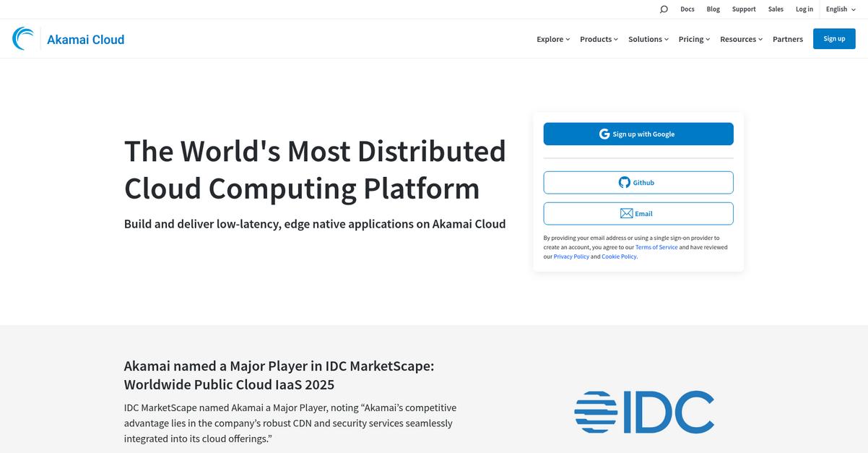Expand the Pricing menu
Image resolution: width=868 pixels, height=453 pixels.
[694, 39]
